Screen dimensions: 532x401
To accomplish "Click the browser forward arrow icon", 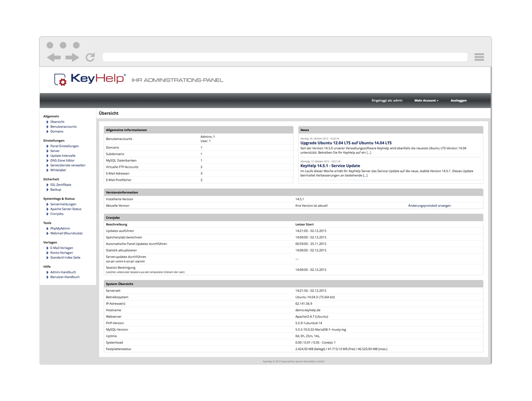I will click(x=72, y=57).
